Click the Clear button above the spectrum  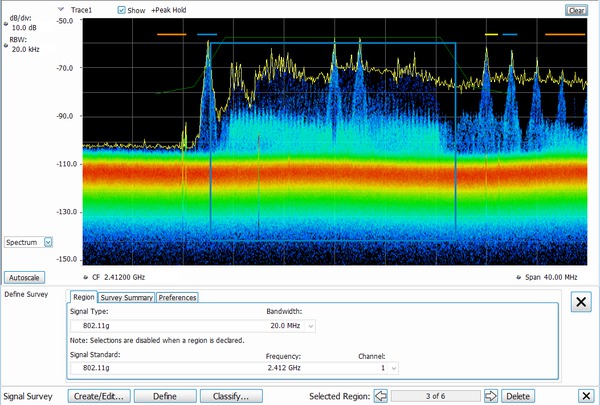[x=576, y=10]
